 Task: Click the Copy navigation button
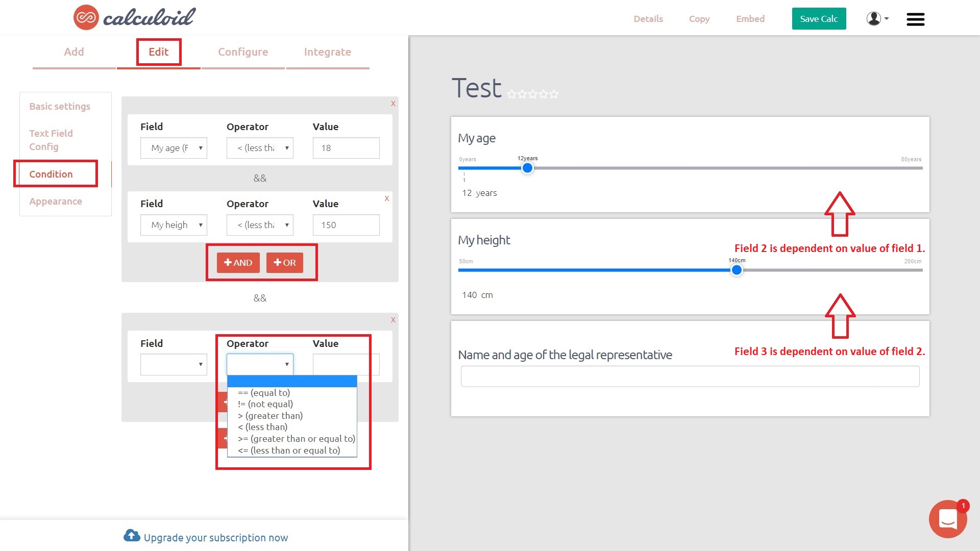coord(699,17)
